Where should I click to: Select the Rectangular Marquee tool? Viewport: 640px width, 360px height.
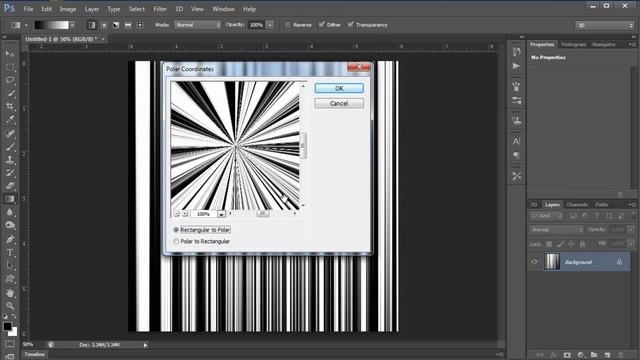pos(10,67)
